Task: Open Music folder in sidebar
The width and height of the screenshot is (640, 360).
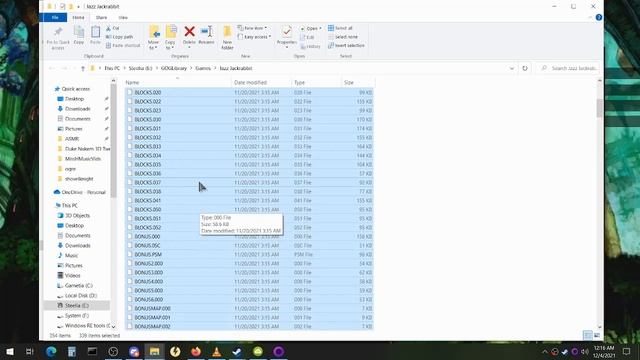Action: click(67, 256)
